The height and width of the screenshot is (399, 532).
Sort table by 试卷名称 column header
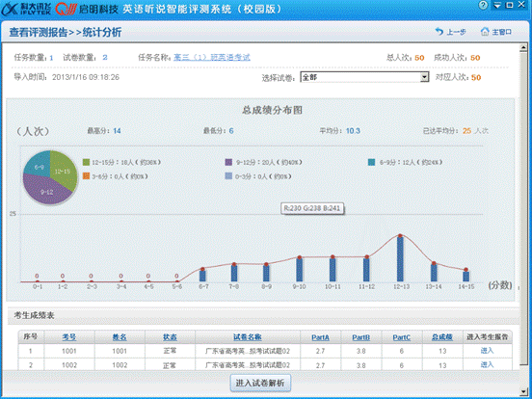click(248, 337)
